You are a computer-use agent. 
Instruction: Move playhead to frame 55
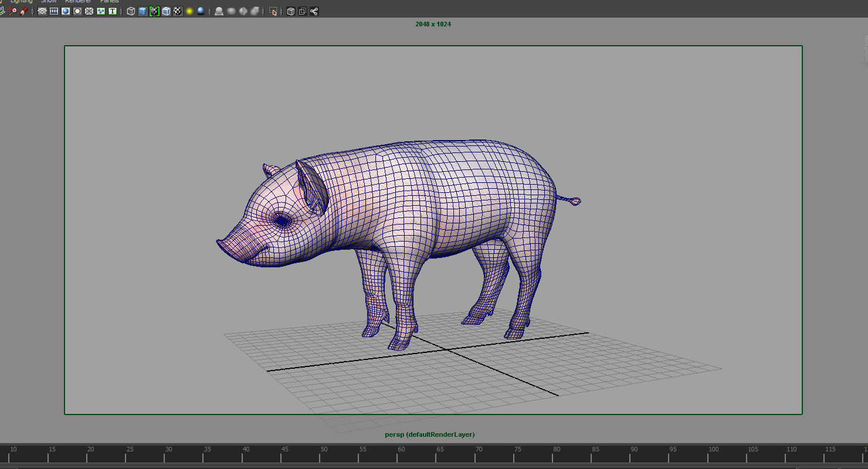coord(362,450)
